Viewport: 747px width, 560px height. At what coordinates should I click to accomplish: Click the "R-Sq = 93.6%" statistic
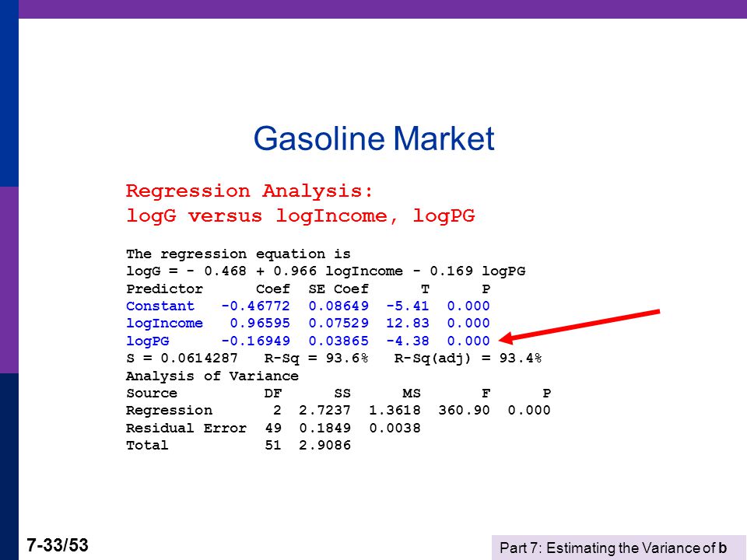click(317, 359)
